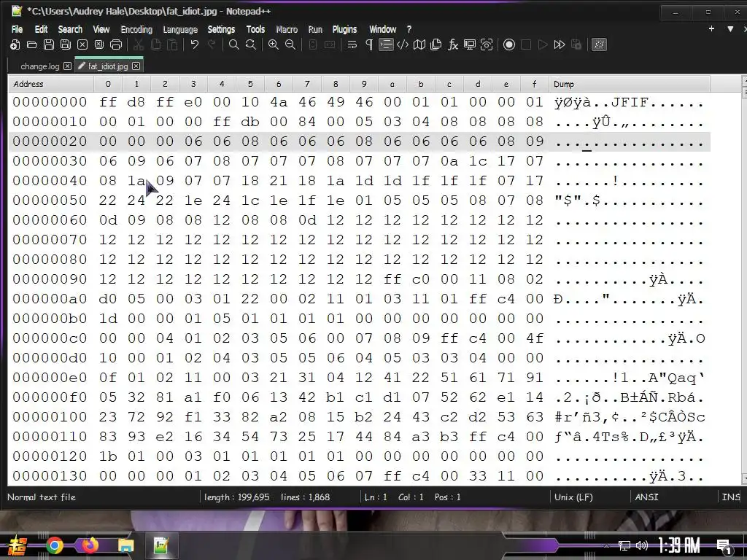Viewport: 747px width, 560px height.
Task: Undo the last edit with the Undo arrow
Action: click(194, 44)
